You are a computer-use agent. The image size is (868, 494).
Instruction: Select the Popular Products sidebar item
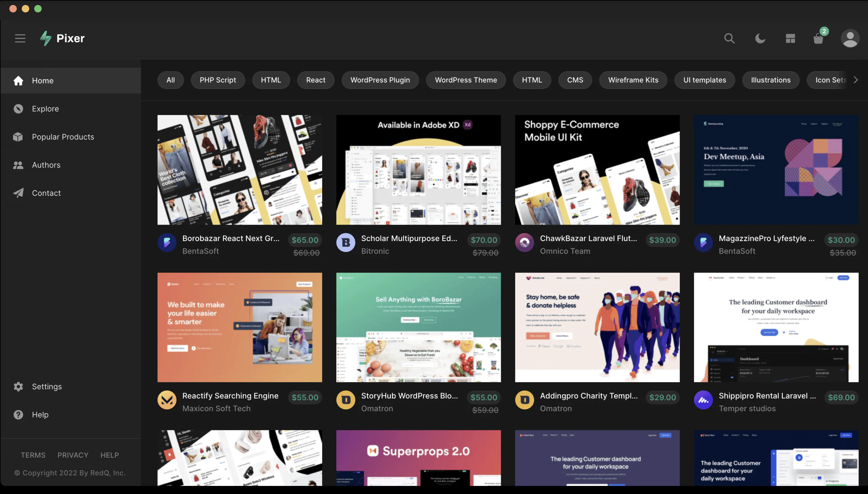pyautogui.click(x=63, y=136)
